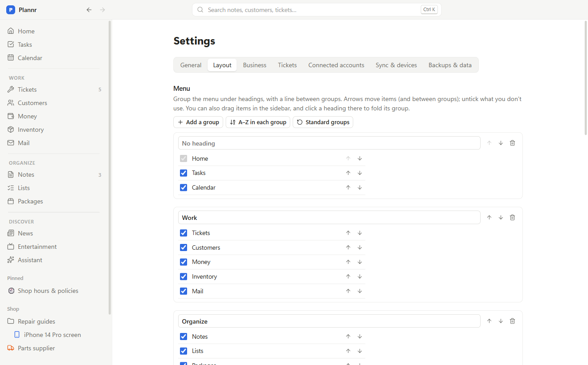Switch to the Business tab

255,65
